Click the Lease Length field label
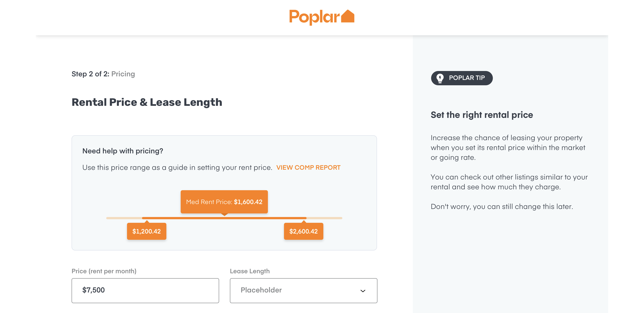The height and width of the screenshot is (313, 644). tap(250, 271)
